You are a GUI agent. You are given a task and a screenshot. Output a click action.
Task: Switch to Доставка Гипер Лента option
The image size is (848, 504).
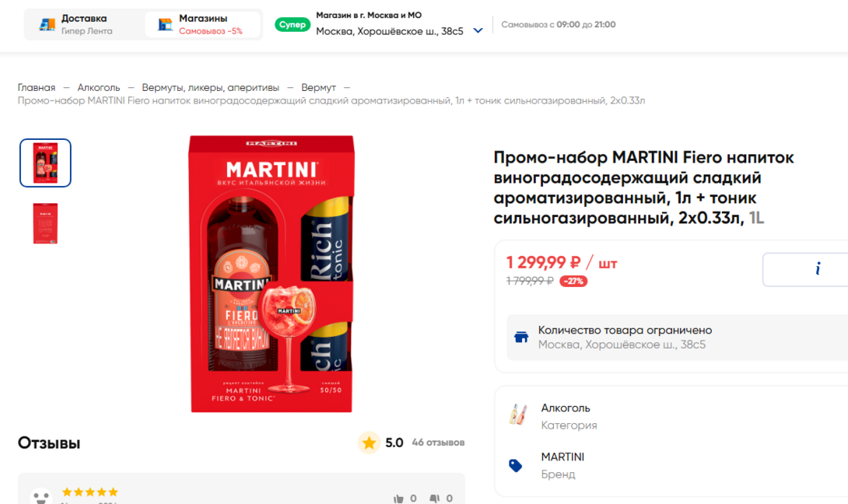[84, 24]
